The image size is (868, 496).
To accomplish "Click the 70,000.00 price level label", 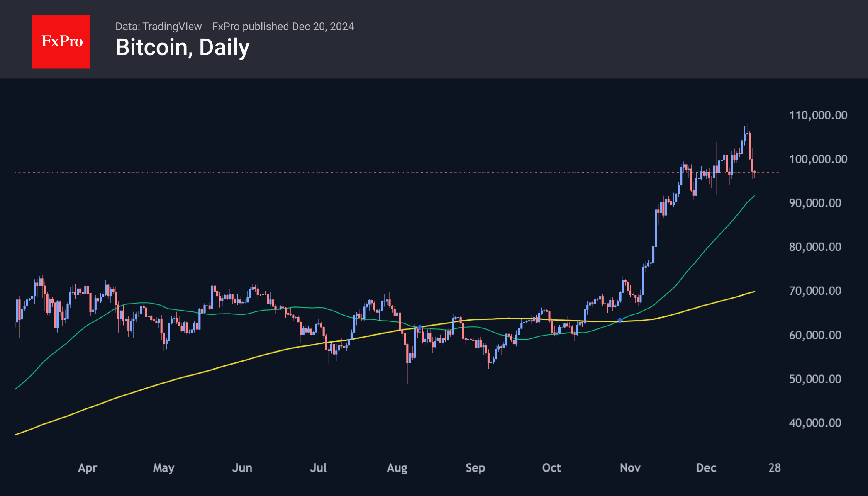I will point(815,291).
